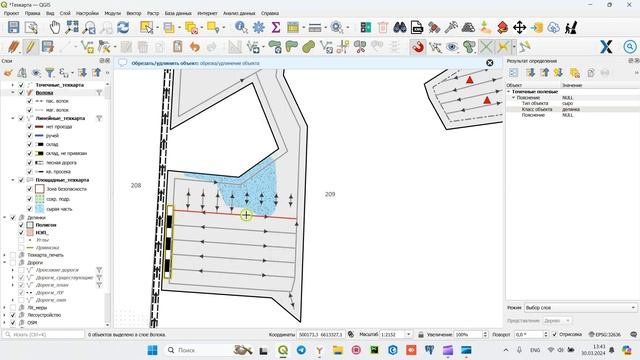This screenshot has height=360, width=640.
Task: Open layer styling paintbrush in Layers panel
Action: 8,73
